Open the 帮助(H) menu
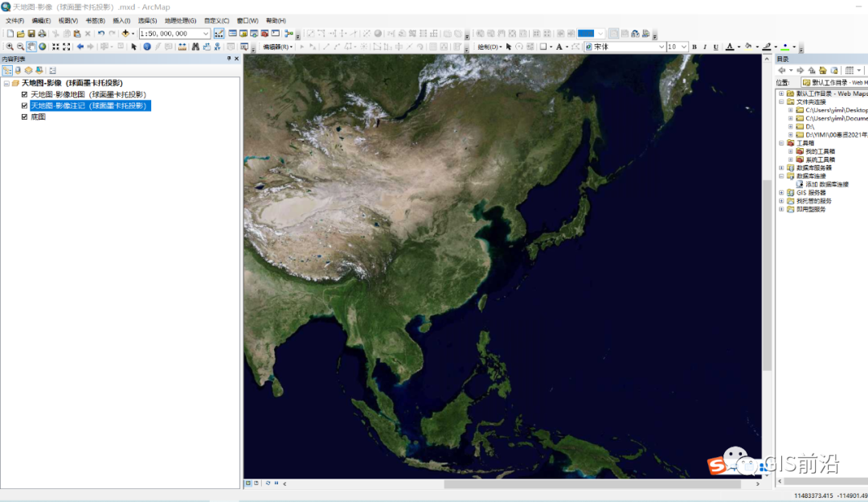Image resolution: width=868 pixels, height=502 pixels. (x=276, y=21)
